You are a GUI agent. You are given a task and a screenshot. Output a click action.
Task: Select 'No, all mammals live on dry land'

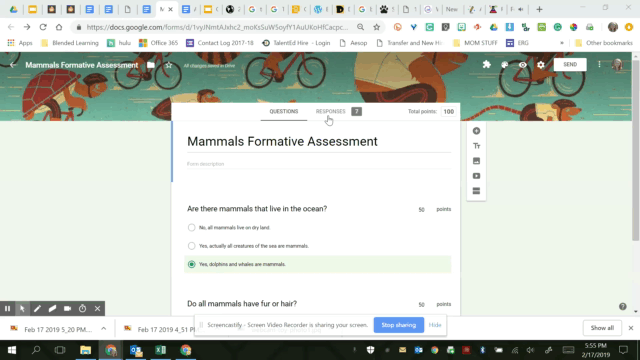(191, 227)
